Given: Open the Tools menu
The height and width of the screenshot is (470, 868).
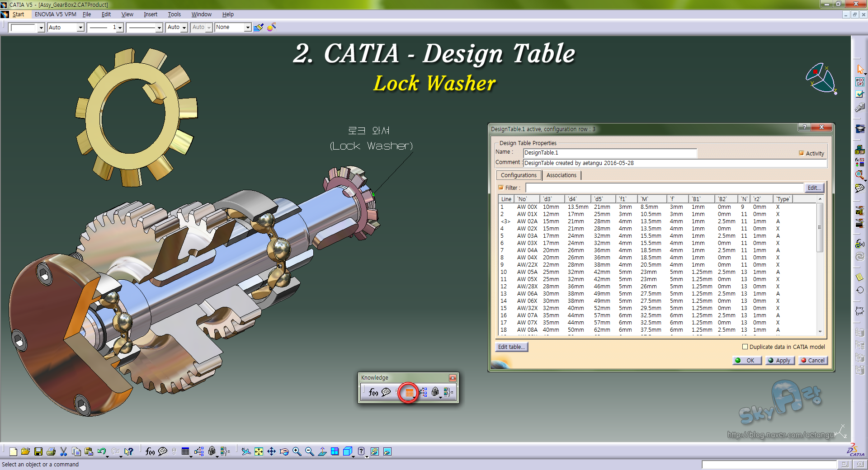Looking at the screenshot, I should click(174, 14).
